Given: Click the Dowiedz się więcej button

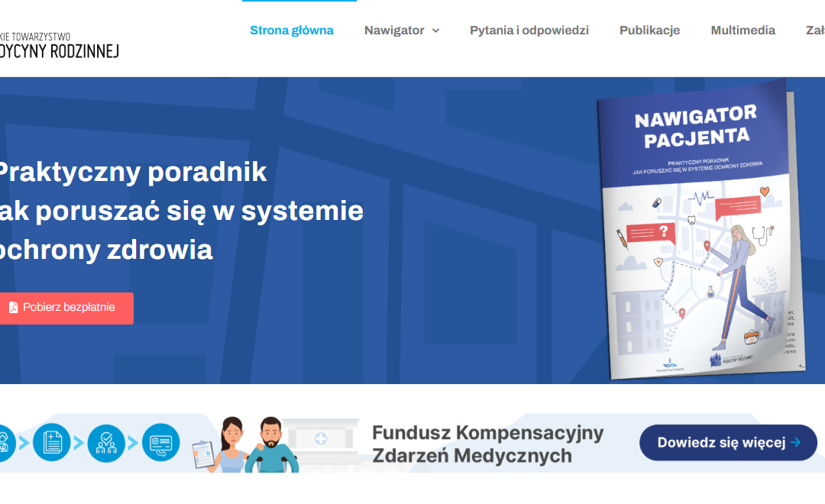Looking at the screenshot, I should click(x=727, y=442).
